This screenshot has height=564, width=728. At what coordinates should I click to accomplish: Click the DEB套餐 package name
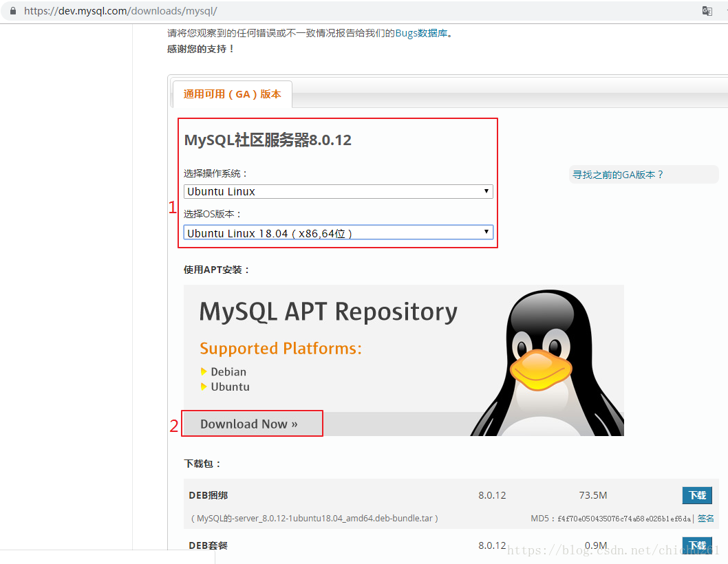(208, 545)
